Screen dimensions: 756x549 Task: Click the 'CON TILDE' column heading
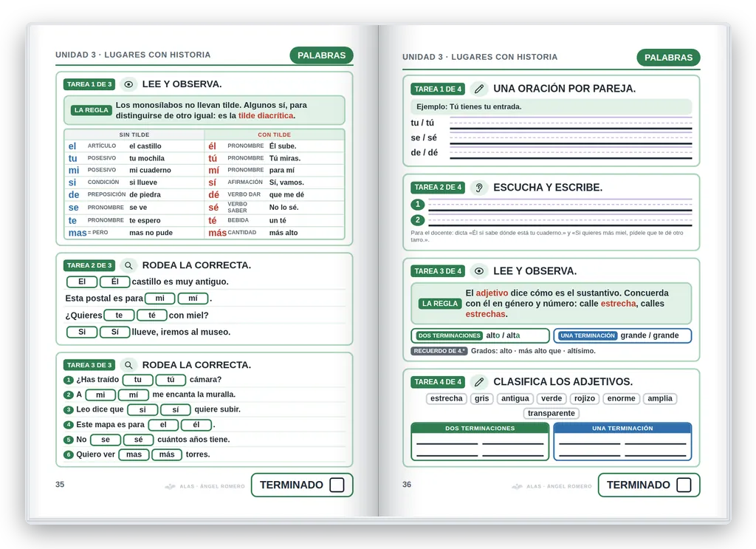275,135
